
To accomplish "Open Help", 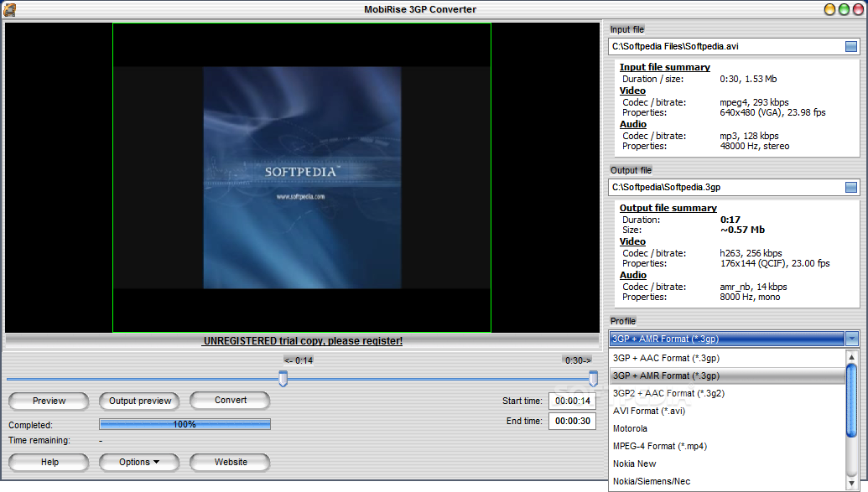I will point(49,462).
